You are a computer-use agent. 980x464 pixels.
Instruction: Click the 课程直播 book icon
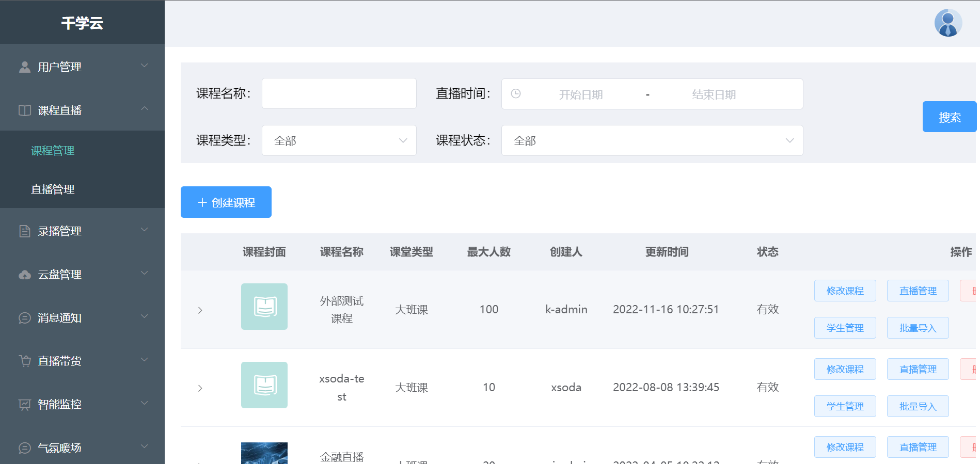coord(25,110)
